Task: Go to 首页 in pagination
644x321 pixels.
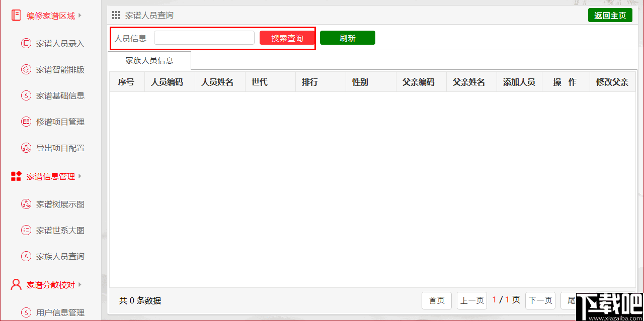Action: tap(437, 300)
